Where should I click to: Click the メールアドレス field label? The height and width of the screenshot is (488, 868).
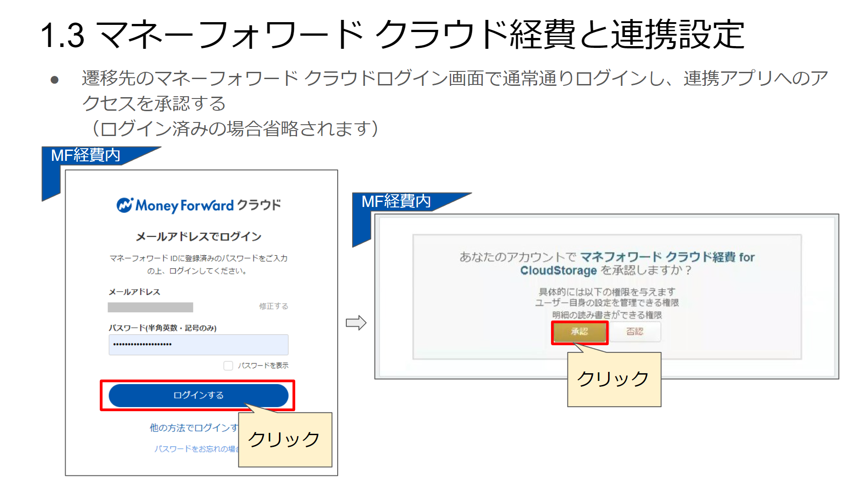[x=134, y=292]
